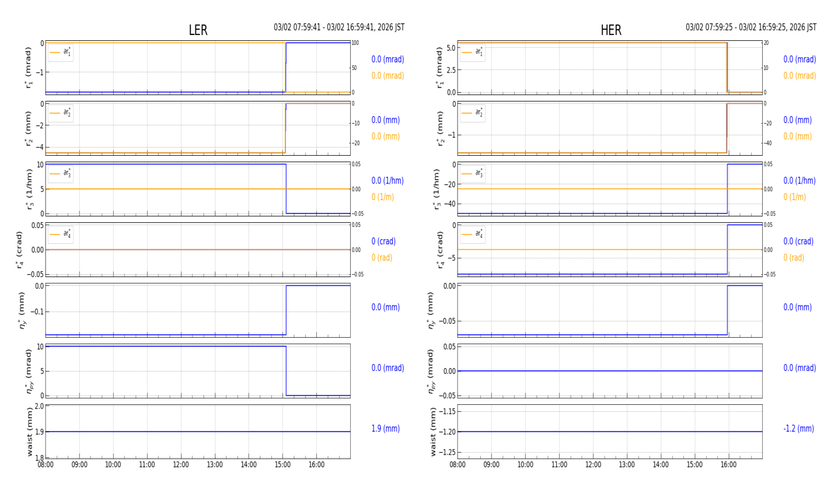Click the ∂r3* legend in HER plot
This screenshot has width=824, height=504.
[472, 174]
